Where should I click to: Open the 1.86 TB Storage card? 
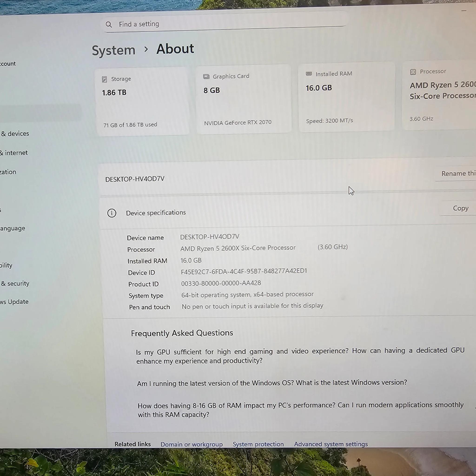(142, 102)
